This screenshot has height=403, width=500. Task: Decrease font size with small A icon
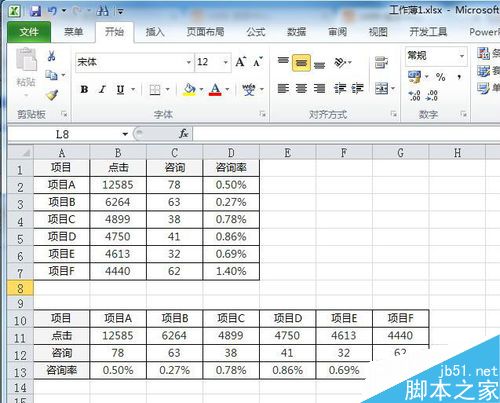pyautogui.click(x=258, y=62)
